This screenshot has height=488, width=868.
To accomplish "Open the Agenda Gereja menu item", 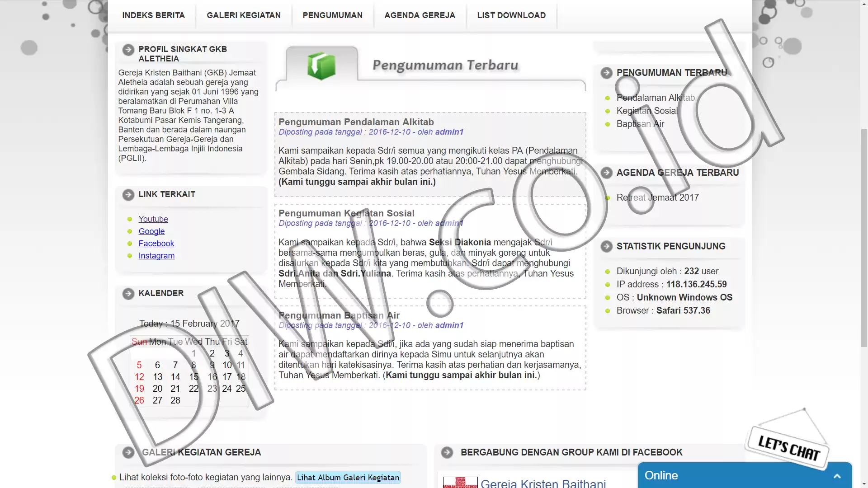I will pyautogui.click(x=420, y=15).
